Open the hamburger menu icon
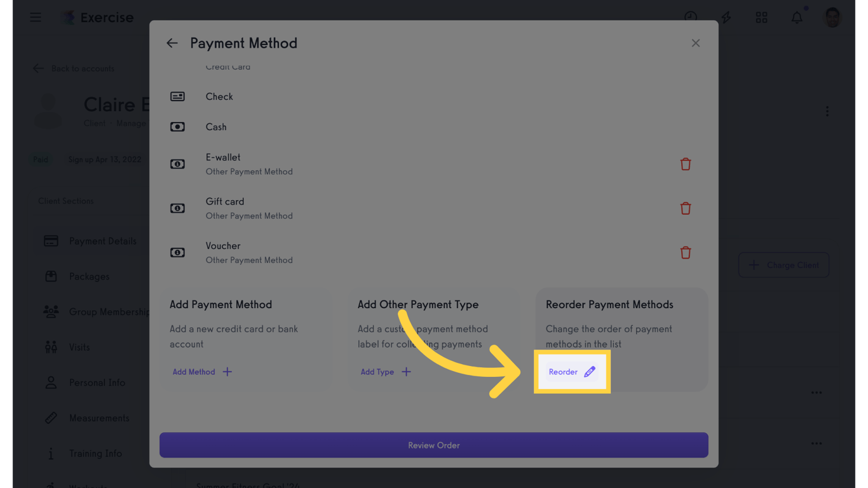The height and width of the screenshot is (488, 868). tap(36, 17)
